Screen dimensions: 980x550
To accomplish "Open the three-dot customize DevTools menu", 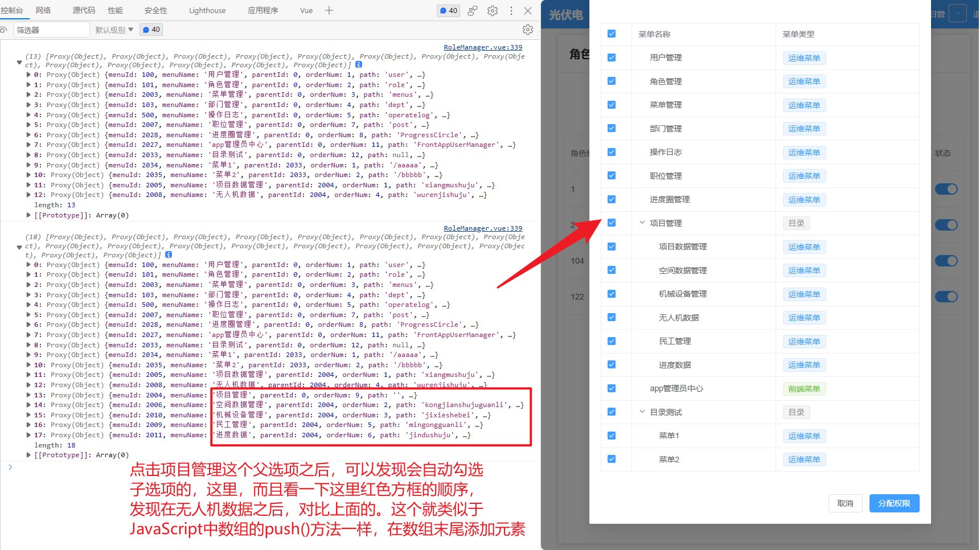I will click(511, 10).
